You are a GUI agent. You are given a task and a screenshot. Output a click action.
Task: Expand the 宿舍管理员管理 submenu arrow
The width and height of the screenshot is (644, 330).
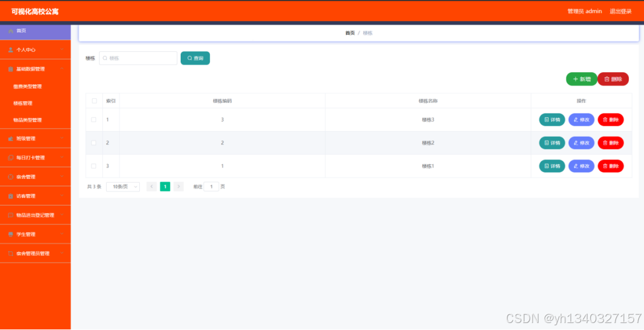click(x=62, y=253)
